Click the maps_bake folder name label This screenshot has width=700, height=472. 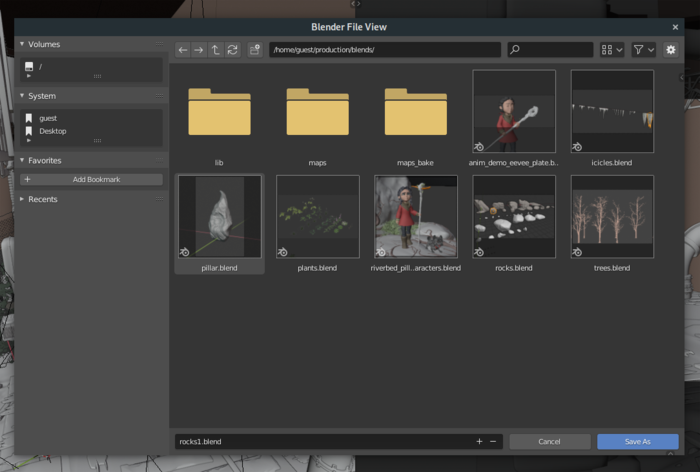point(416,163)
